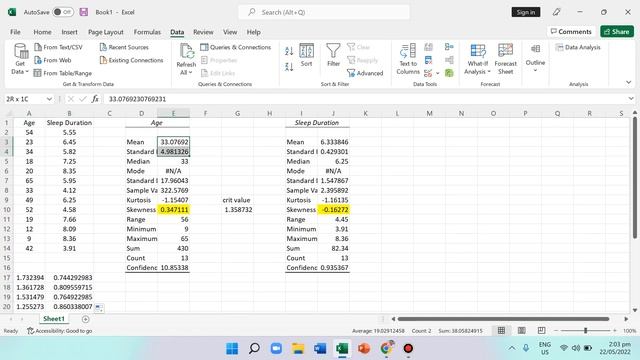640x360 pixels.
Task: Import data From Web
Action: [x=53, y=60]
